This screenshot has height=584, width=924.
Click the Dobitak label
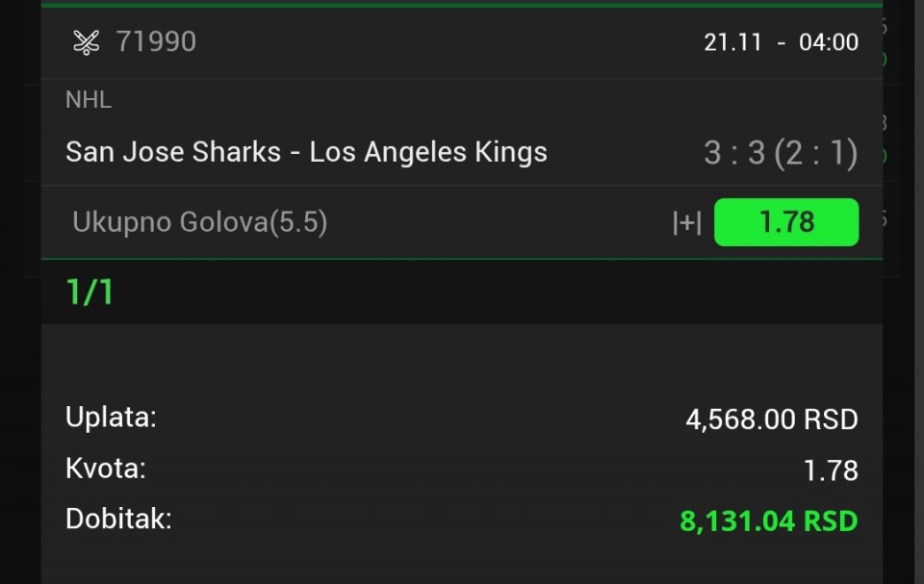[x=118, y=520]
